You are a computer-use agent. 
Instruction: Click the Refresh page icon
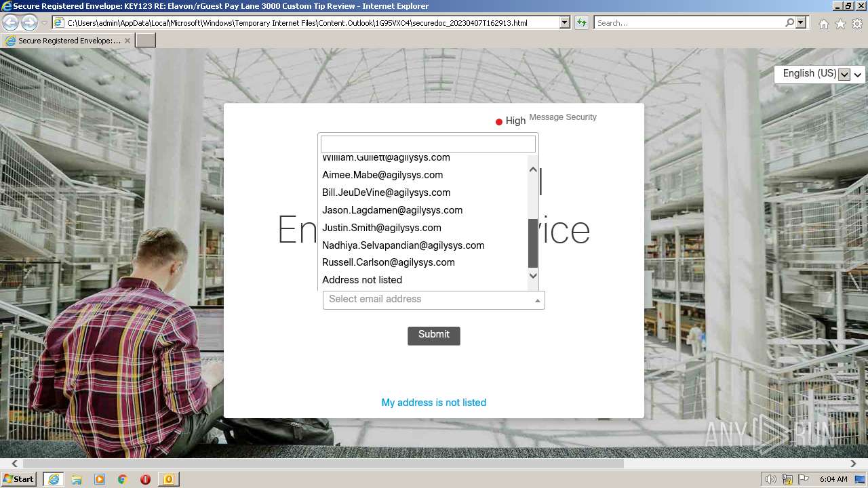[x=581, y=22]
